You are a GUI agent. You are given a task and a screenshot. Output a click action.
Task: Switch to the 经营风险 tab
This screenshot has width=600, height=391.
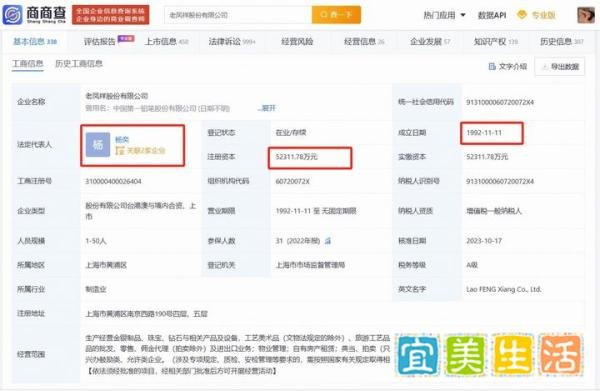click(297, 41)
